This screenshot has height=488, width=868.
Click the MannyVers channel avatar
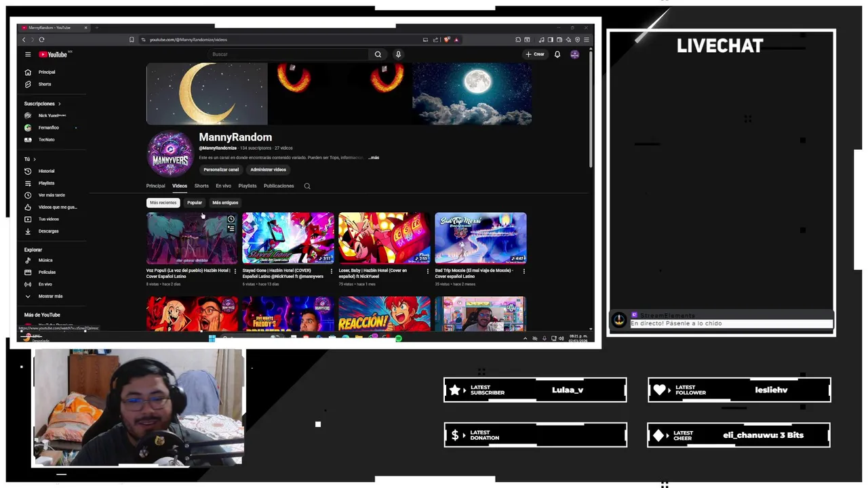click(x=170, y=154)
